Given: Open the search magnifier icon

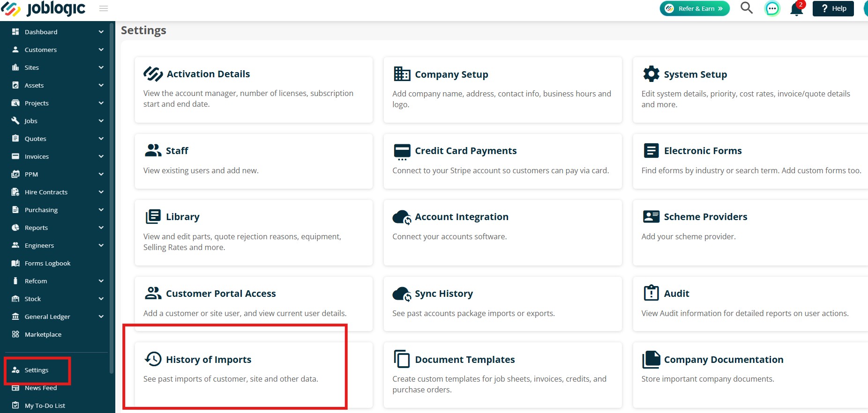Looking at the screenshot, I should [746, 8].
